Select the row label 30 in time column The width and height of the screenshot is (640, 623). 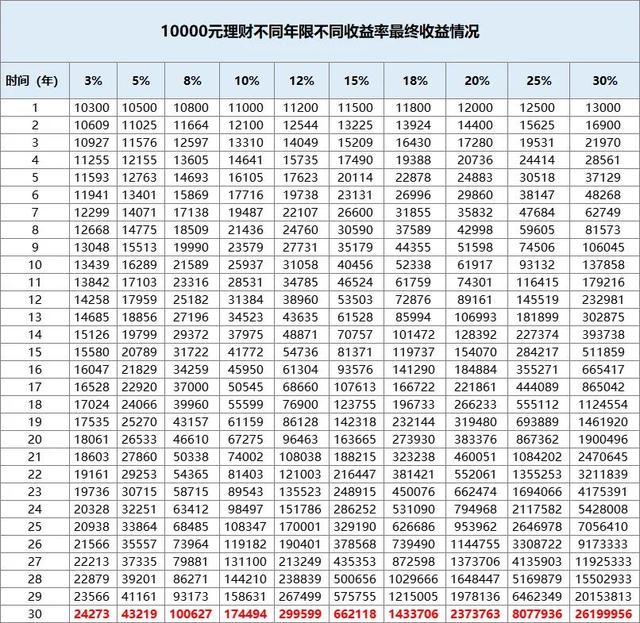click(x=35, y=614)
